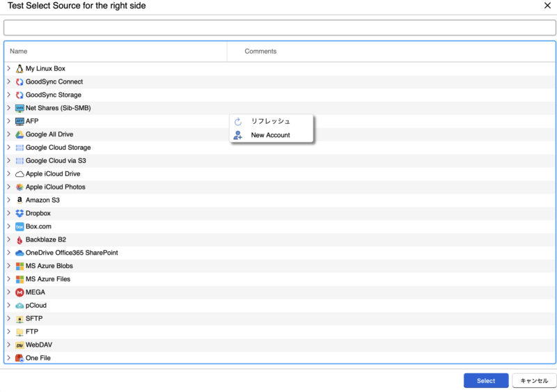Select the Net Shares (Sib-SMB) row
Image resolution: width=557 pixels, height=392 pixels.
[58, 108]
